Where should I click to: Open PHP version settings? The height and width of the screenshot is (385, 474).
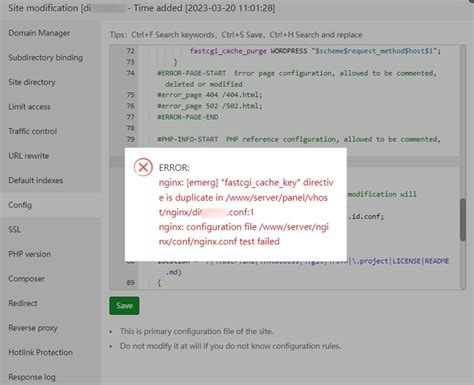point(30,254)
